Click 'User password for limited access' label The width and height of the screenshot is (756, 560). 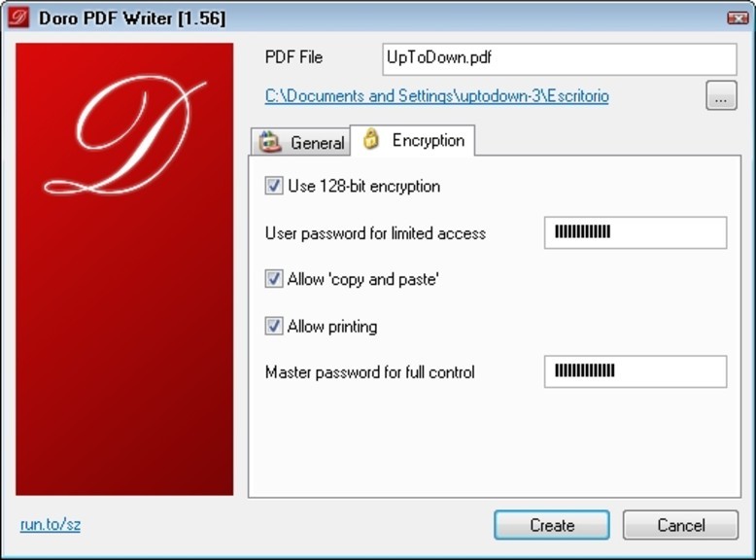[375, 233]
